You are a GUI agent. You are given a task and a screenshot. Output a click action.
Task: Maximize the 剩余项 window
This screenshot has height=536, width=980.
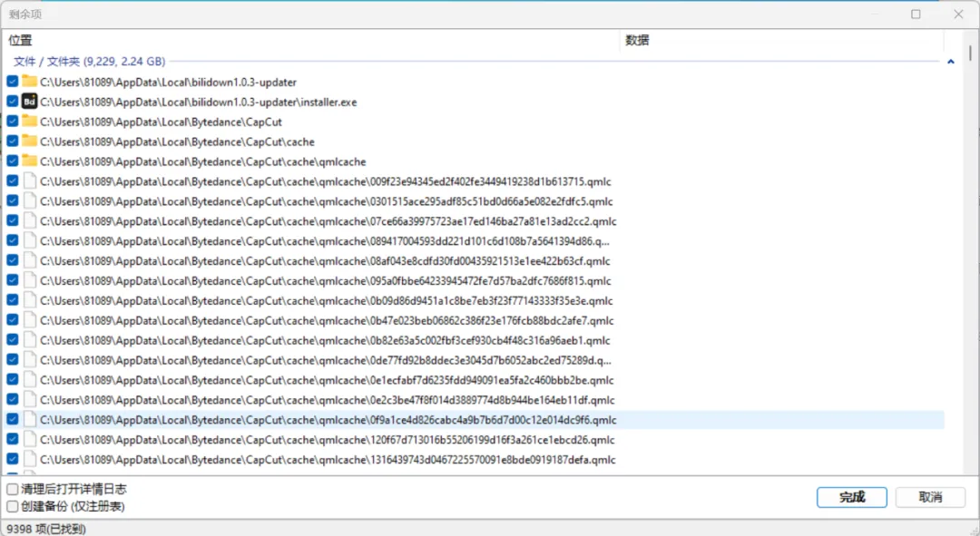point(916,14)
